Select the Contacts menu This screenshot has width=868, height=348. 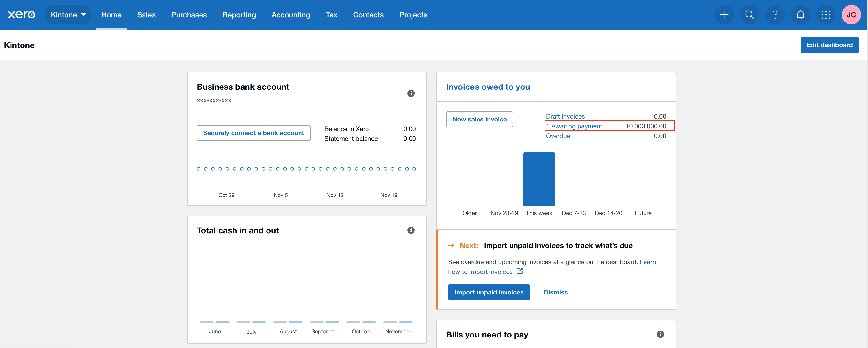click(368, 14)
